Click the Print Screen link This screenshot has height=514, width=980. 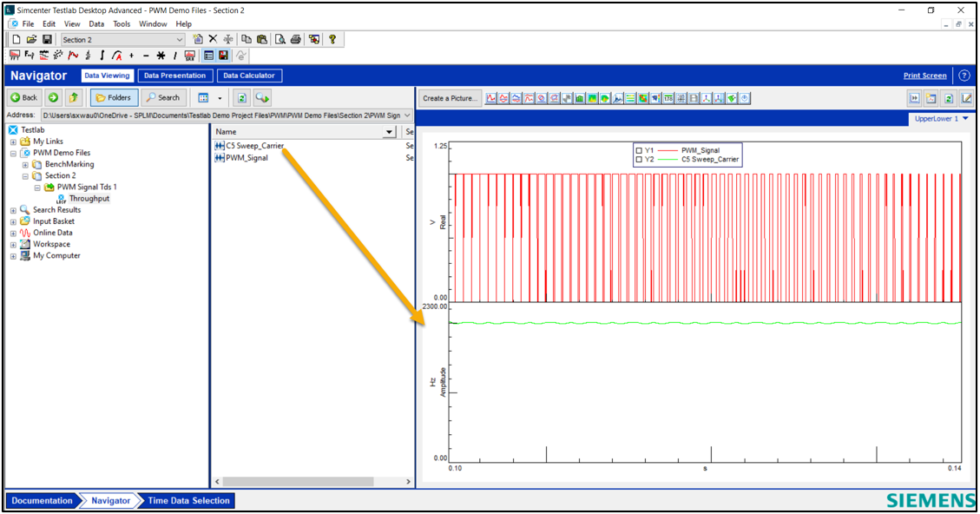(925, 76)
